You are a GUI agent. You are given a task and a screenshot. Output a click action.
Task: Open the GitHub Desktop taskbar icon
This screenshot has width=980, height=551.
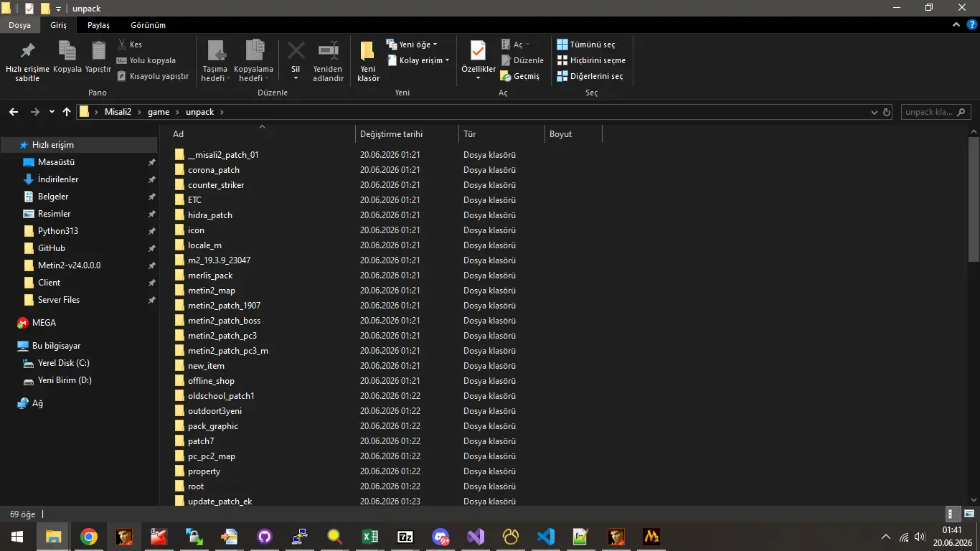coord(265,537)
